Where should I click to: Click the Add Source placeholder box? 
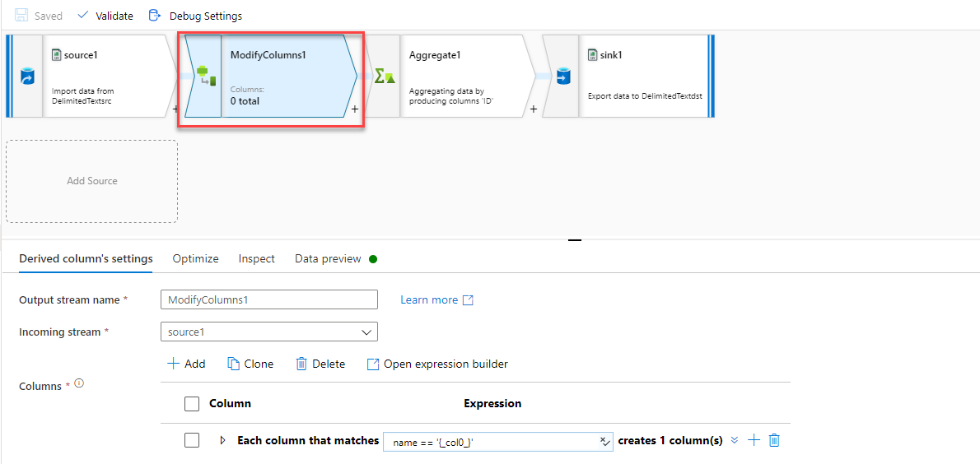(x=91, y=181)
